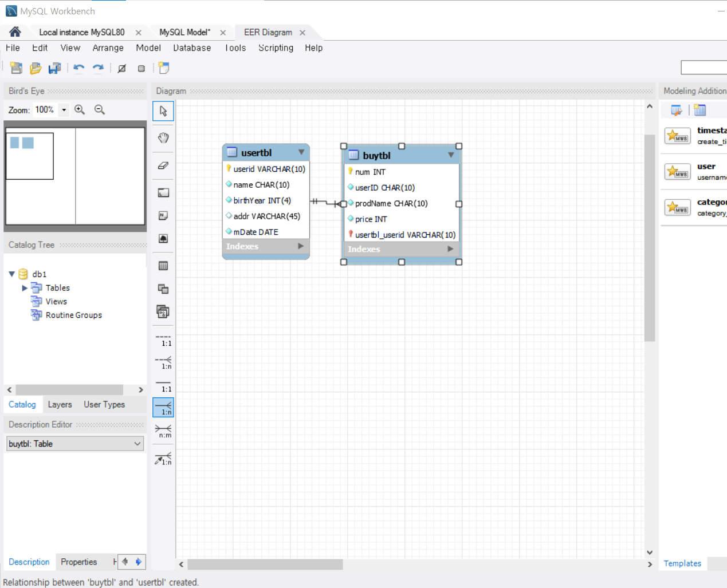Click the prodName CHAR(10) column
The image size is (727, 588).
click(x=402, y=203)
